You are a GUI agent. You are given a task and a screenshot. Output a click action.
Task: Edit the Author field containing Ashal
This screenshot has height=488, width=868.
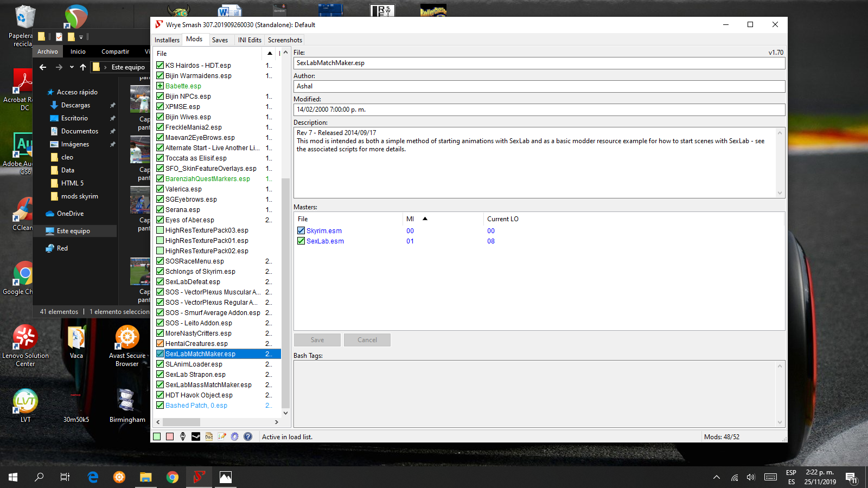click(539, 86)
